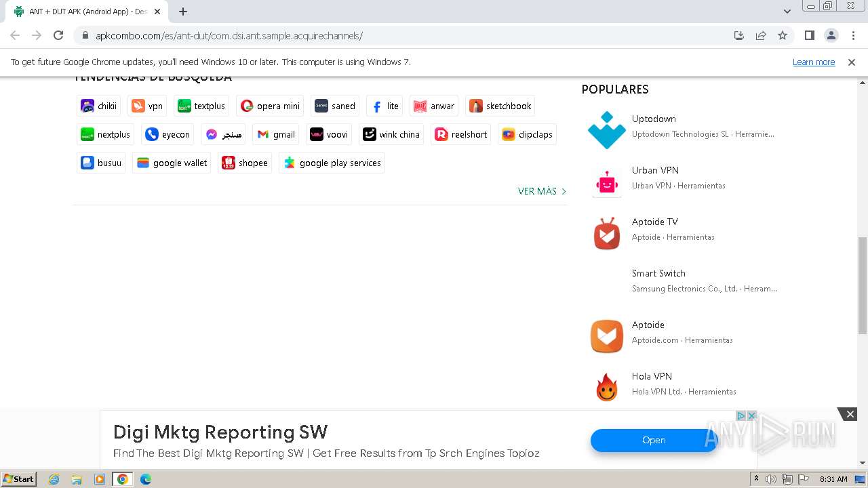
Task: Open the tab search dropdown arrow
Action: [x=787, y=12]
